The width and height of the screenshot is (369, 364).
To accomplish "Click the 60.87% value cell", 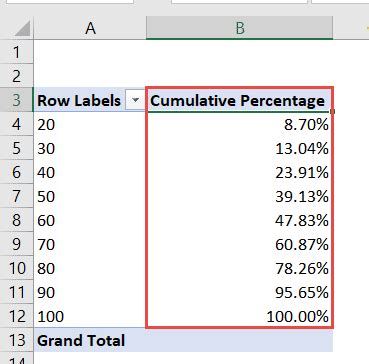I will pos(239,244).
